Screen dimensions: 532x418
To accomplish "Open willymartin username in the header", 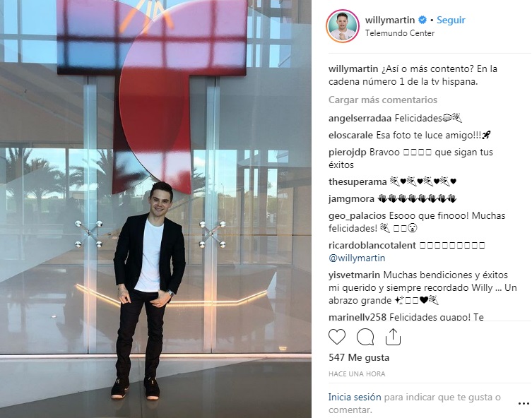I will [x=390, y=20].
